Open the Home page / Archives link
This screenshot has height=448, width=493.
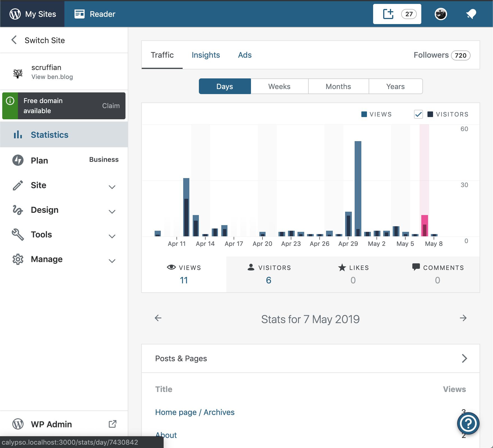click(x=195, y=412)
